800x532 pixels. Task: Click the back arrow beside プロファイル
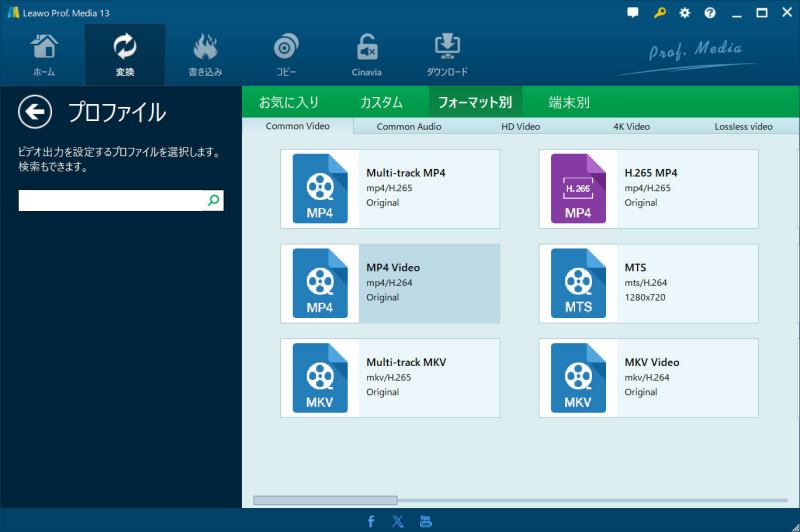click(x=35, y=112)
